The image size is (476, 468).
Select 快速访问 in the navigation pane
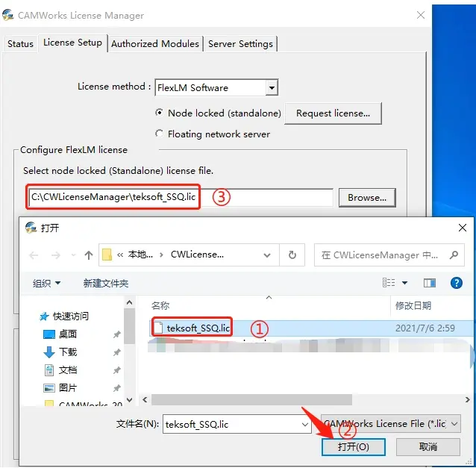[x=64, y=316]
